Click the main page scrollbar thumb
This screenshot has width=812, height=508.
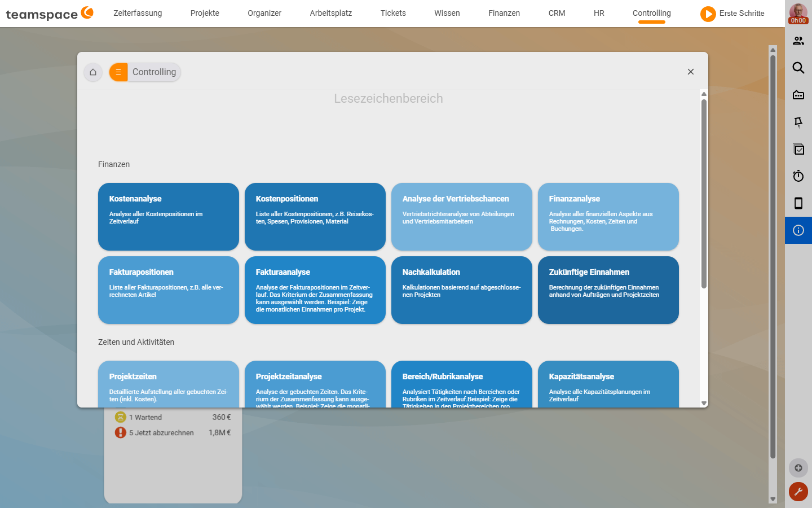(x=773, y=257)
